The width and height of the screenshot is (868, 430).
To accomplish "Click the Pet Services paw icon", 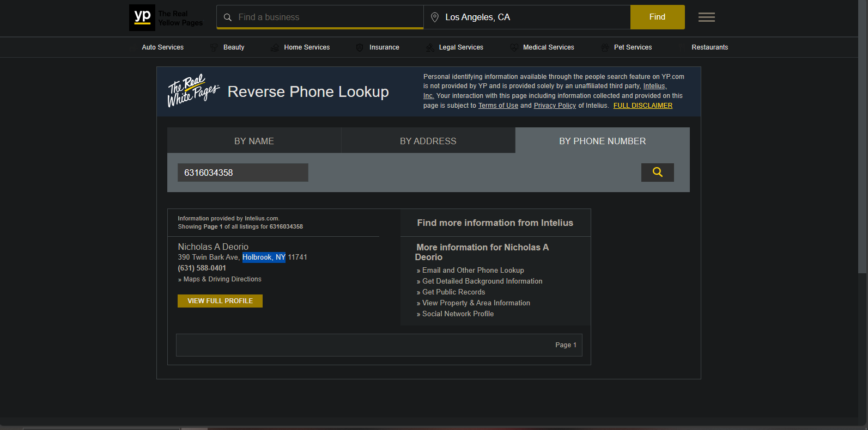I will (605, 47).
